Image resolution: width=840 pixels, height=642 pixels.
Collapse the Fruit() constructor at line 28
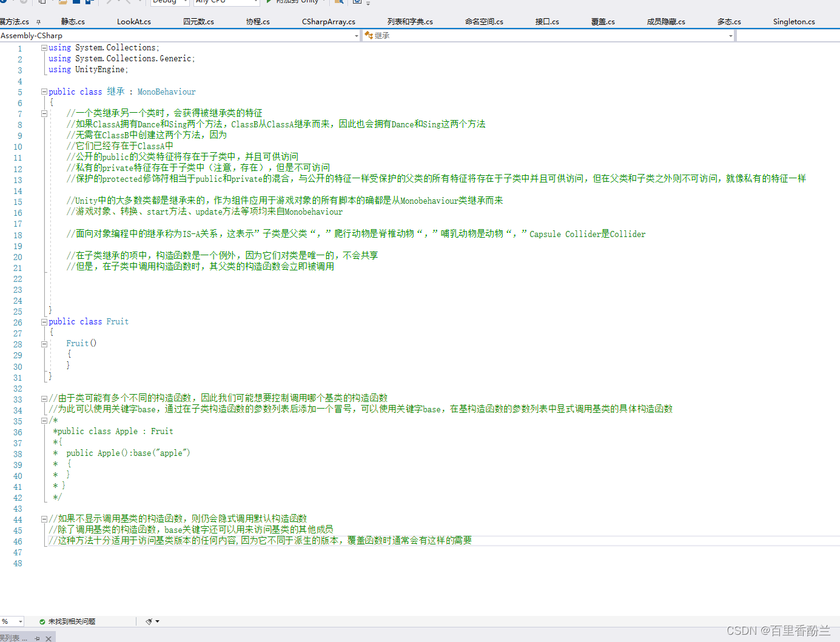(44, 344)
